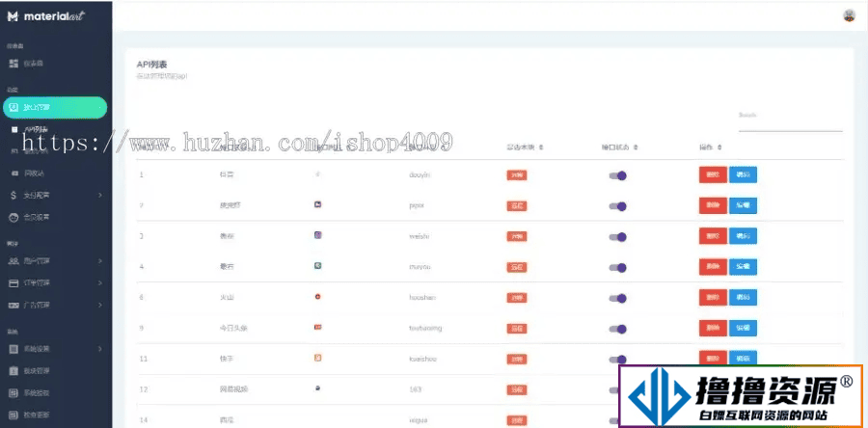Open the smiley-face member settings icon

pyautogui.click(x=14, y=217)
